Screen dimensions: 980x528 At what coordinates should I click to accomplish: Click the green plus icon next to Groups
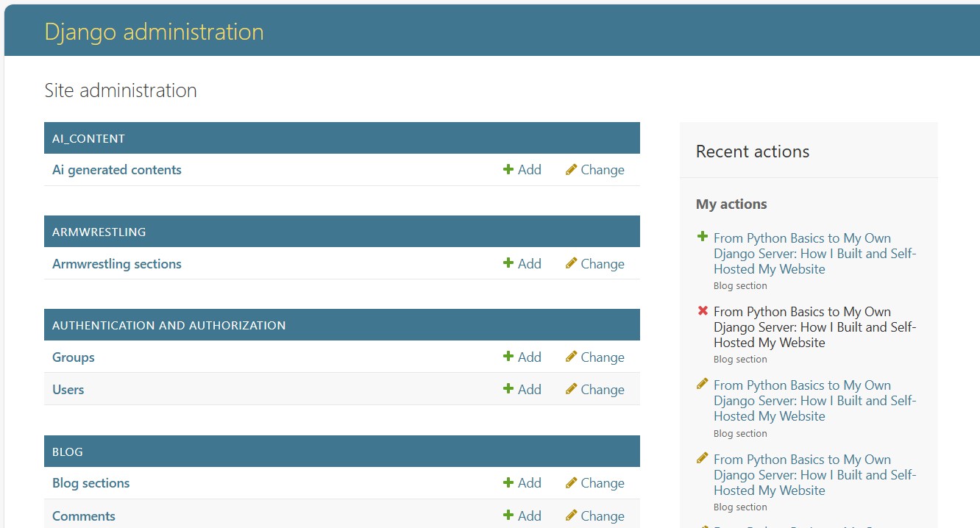pyautogui.click(x=508, y=357)
